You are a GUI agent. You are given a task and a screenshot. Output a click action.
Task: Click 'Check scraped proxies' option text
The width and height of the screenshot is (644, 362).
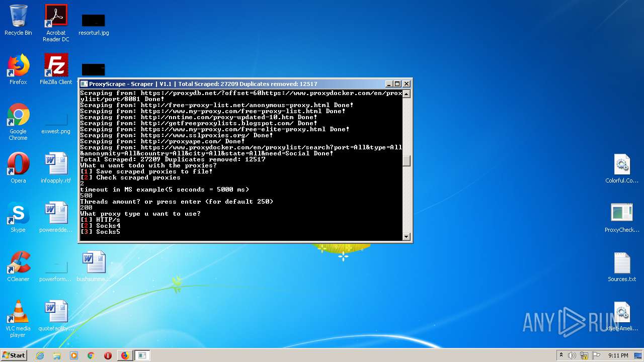(138, 177)
